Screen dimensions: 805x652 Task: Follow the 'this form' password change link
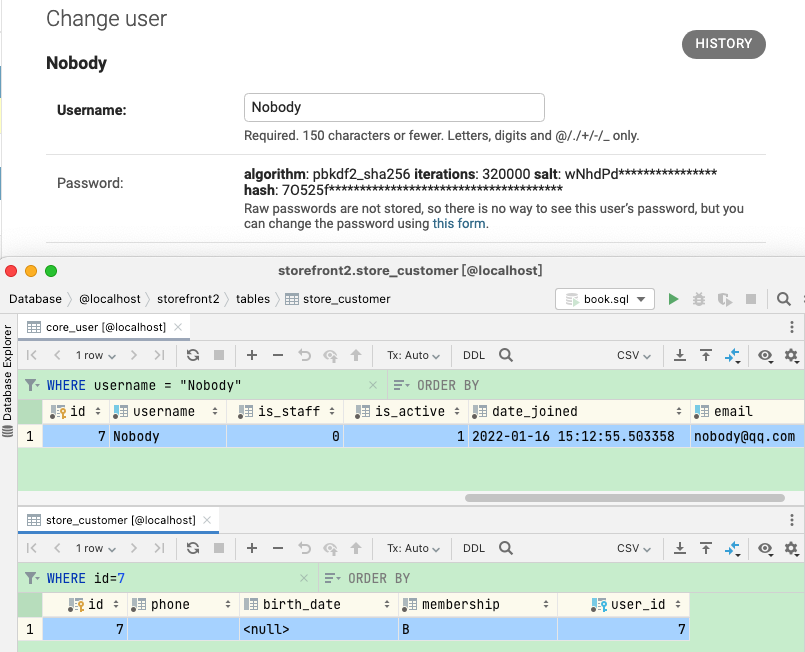pyautogui.click(x=459, y=224)
